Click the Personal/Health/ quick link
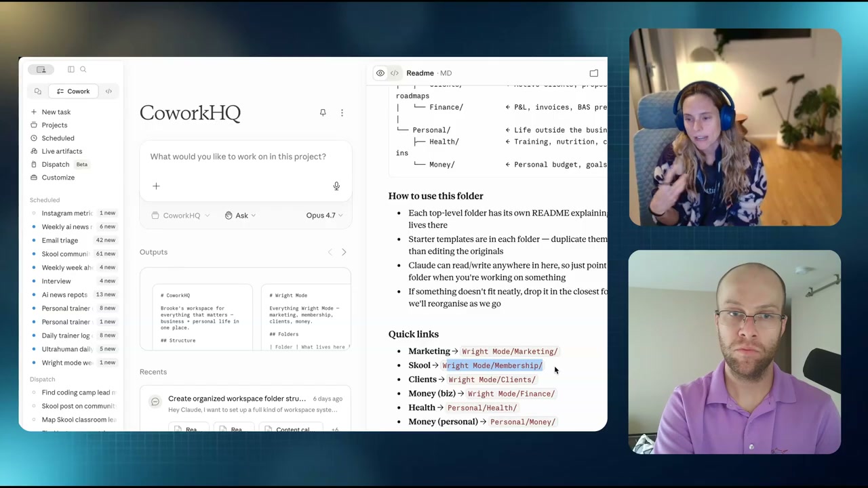This screenshot has height=488, width=868. tap(482, 408)
